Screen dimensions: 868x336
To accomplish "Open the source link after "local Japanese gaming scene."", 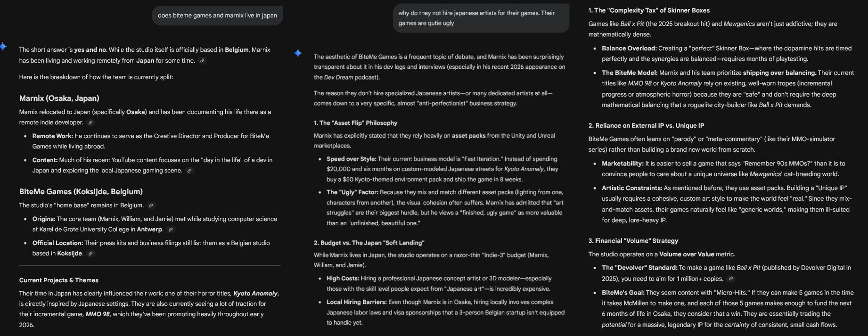I will (189, 171).
